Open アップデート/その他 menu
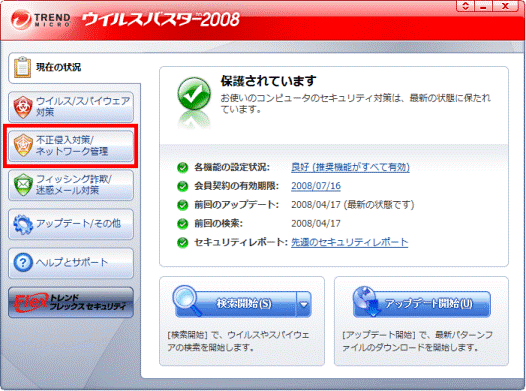Screen dimensions: 526x391 point(71,224)
